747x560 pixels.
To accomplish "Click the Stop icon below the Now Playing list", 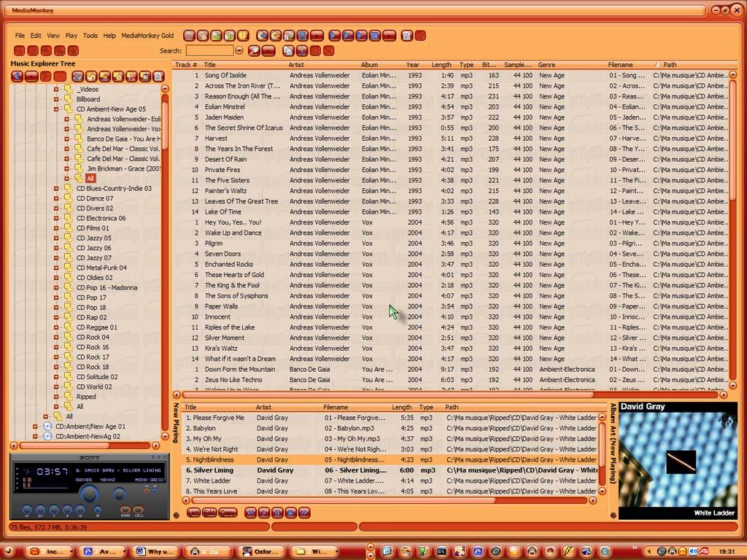I will [x=290, y=513].
